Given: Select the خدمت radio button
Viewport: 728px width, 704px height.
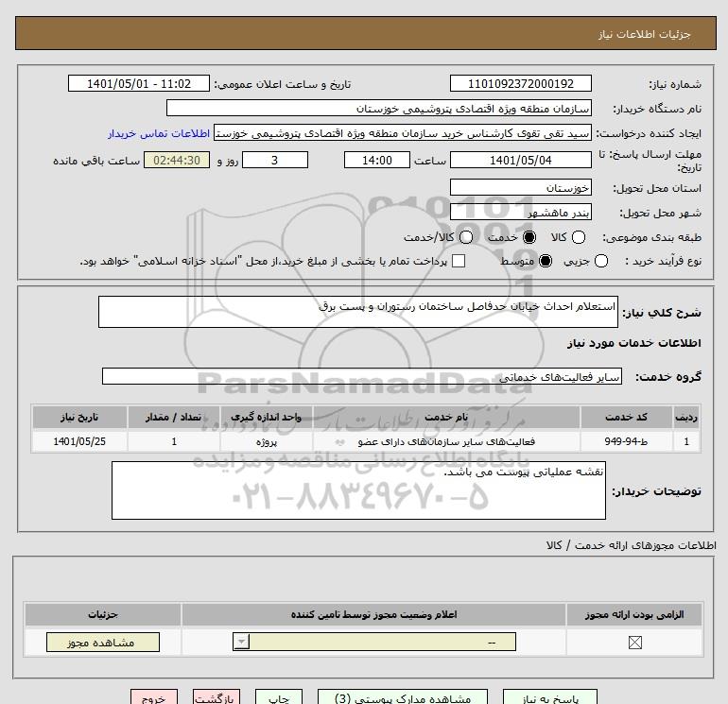Looking at the screenshot, I should tap(529, 237).
